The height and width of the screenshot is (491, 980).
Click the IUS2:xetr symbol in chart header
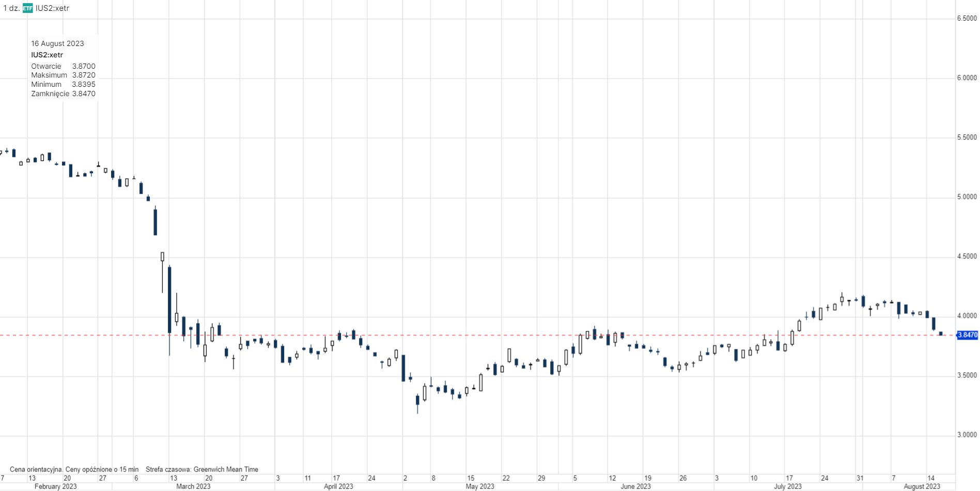(x=52, y=8)
